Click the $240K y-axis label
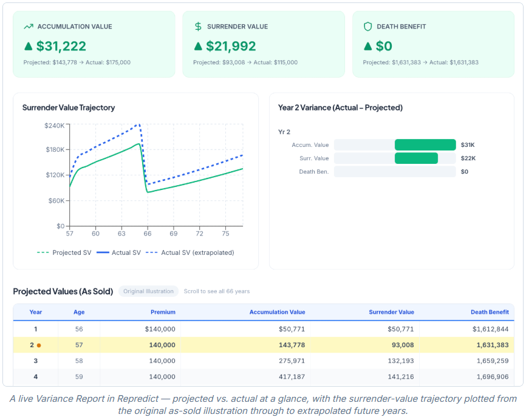This screenshot has height=420, width=526. coord(54,126)
